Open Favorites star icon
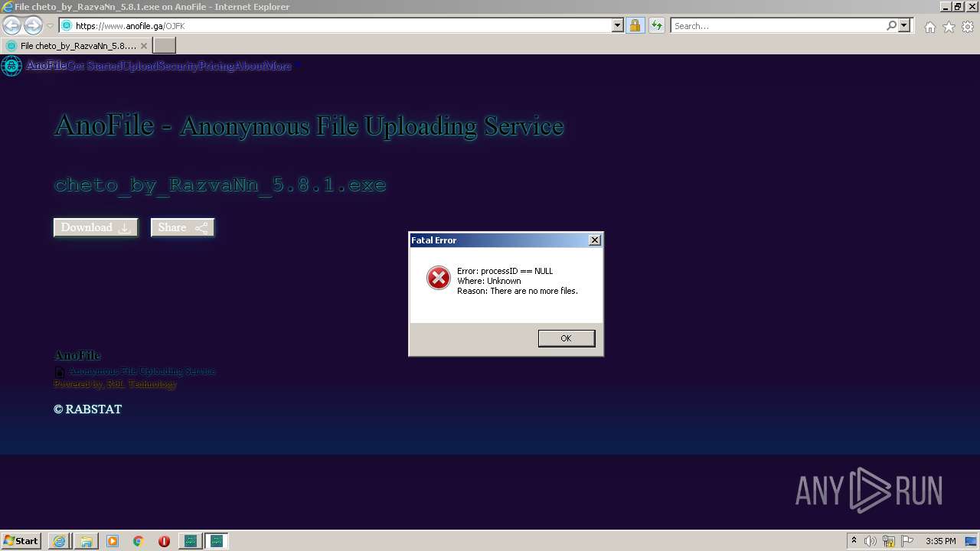The width and height of the screenshot is (980, 551). [x=949, y=27]
